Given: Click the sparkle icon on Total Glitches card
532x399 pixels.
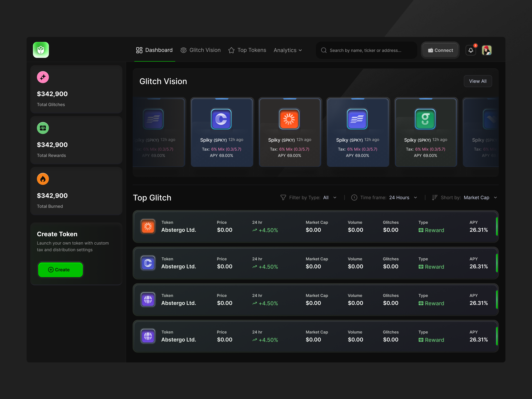Looking at the screenshot, I should pyautogui.click(x=43, y=77).
